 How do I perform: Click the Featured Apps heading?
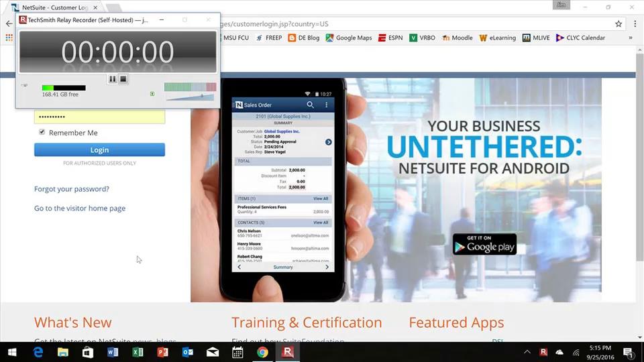tap(456, 322)
